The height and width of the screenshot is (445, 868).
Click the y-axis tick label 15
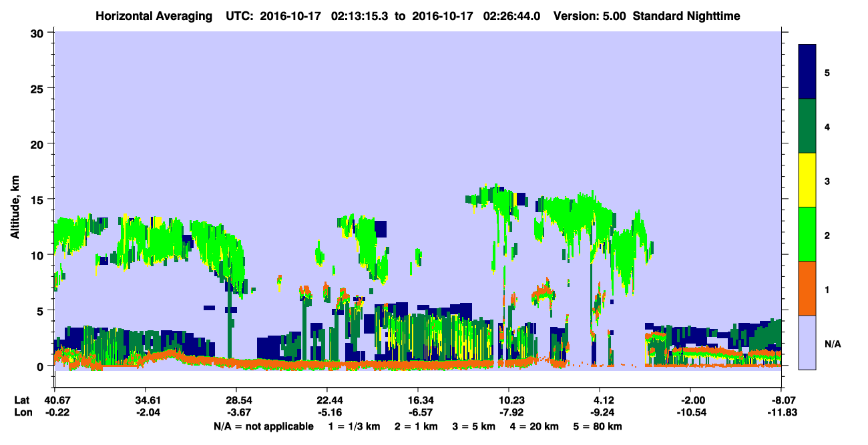pos(39,199)
